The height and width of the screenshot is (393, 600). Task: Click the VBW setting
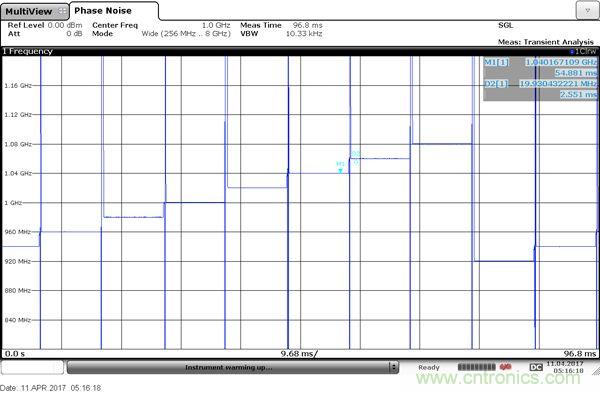281,34
